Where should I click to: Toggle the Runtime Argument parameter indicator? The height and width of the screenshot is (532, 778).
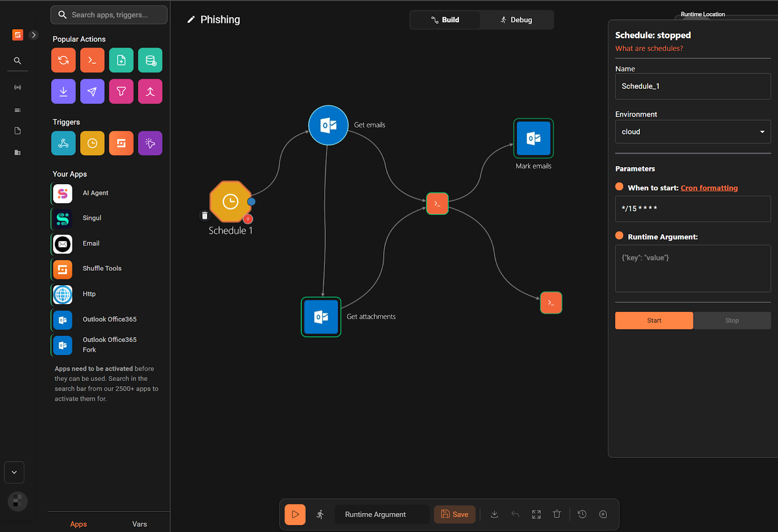(619, 236)
